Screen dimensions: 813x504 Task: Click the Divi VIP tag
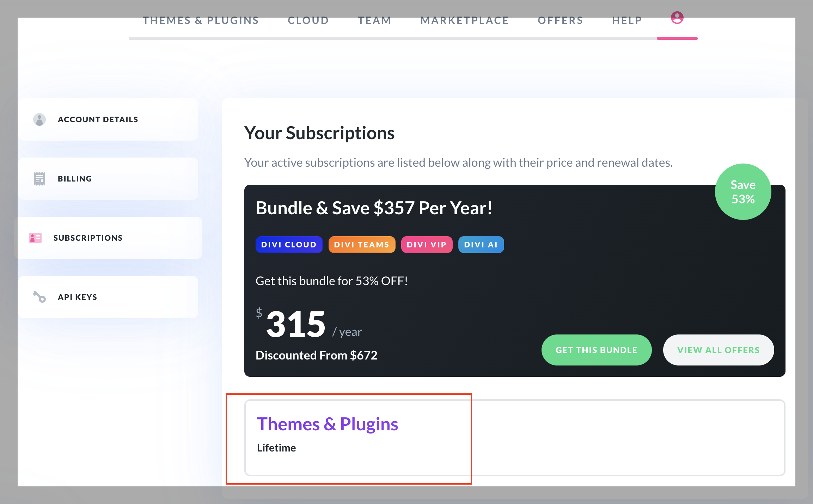coord(427,245)
